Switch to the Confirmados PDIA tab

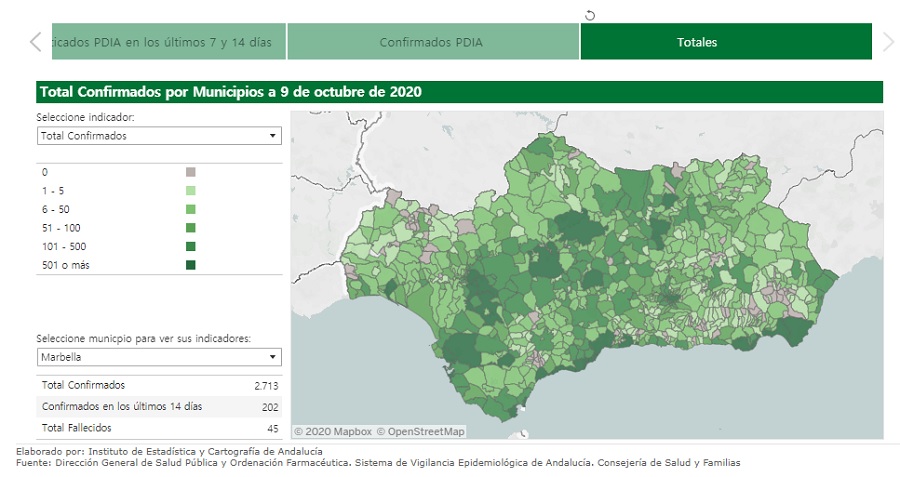pos(433,41)
